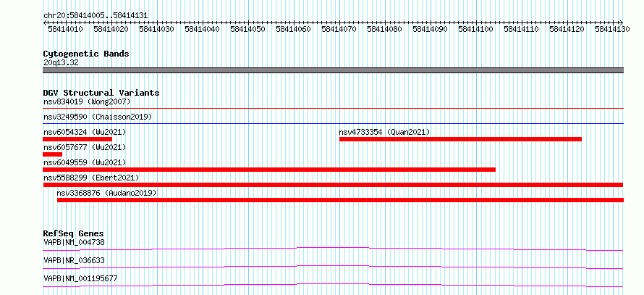Open the VAPB|NM_001195677 gene label
This screenshot has height=295, width=644.
click(80, 278)
